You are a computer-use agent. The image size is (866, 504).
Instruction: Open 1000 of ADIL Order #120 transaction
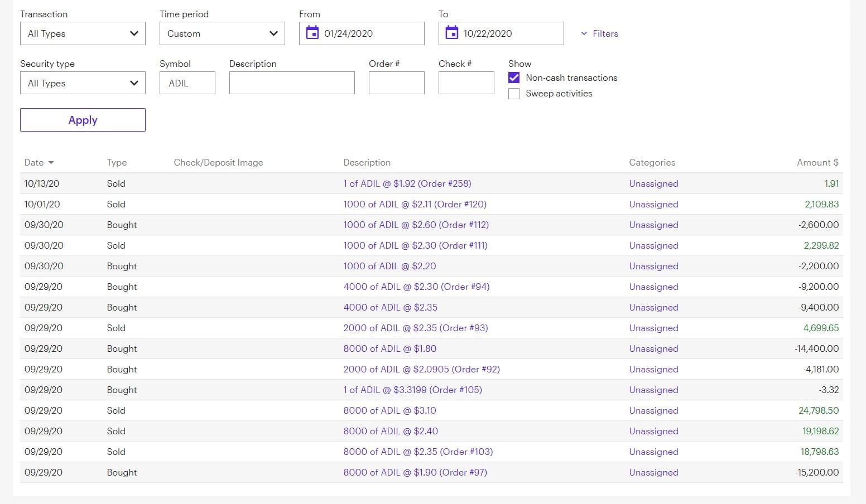point(415,204)
